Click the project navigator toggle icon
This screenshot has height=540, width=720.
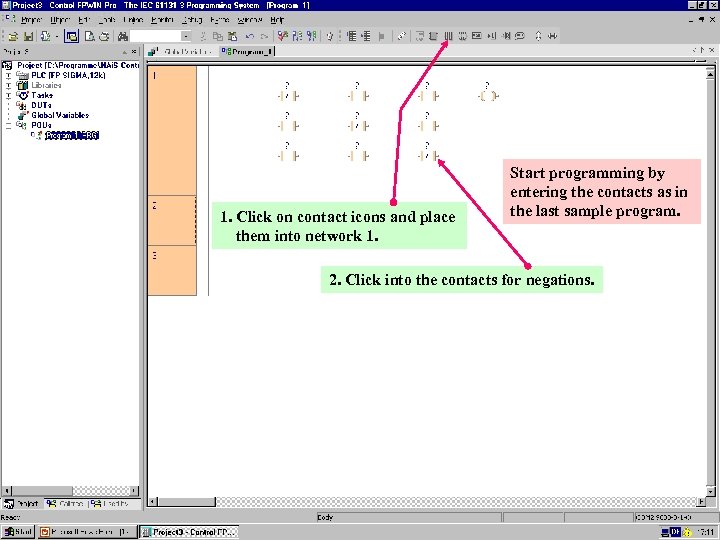click(x=71, y=36)
